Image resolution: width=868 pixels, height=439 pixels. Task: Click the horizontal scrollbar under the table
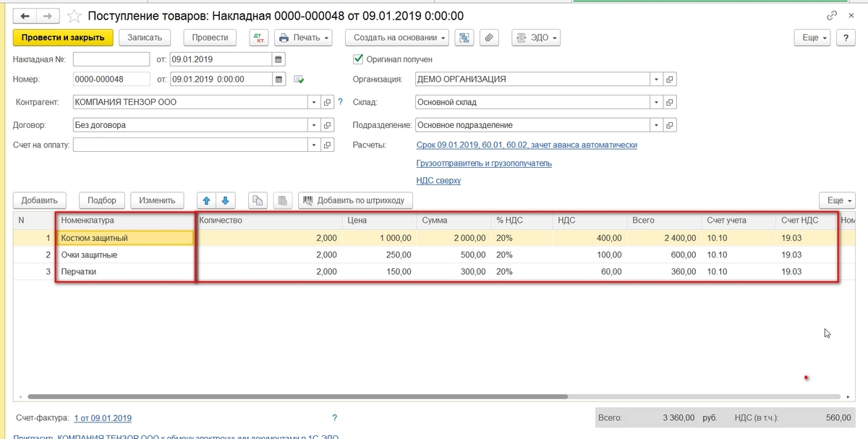298,396
